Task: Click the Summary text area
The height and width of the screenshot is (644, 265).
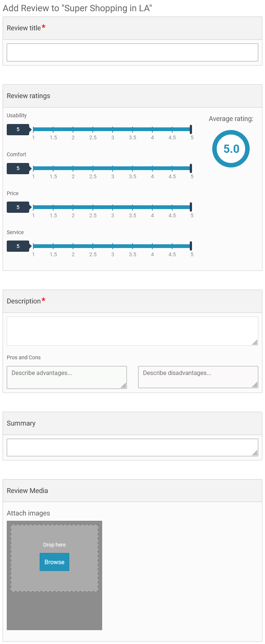Action: pos(132,447)
